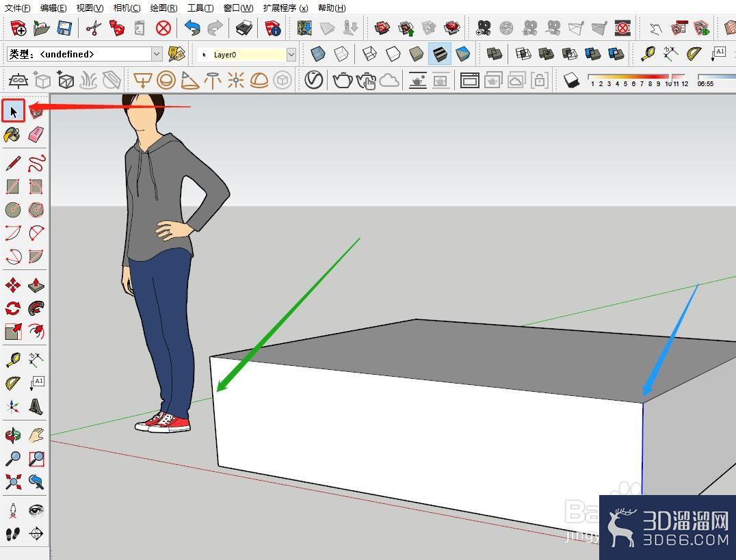Click the Outer Shell solid tool
736x560 pixels.
pos(495,54)
